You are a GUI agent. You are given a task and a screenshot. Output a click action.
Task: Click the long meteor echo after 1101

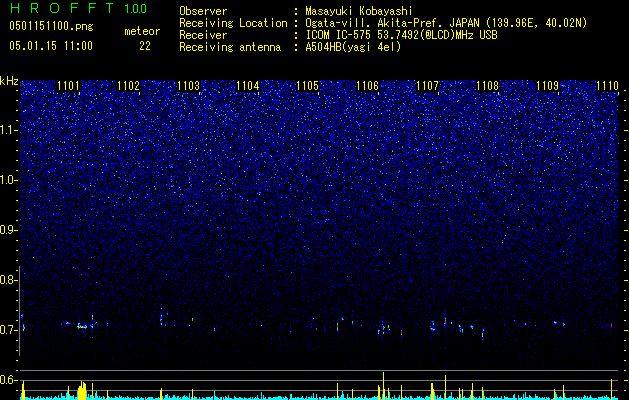coord(82,327)
